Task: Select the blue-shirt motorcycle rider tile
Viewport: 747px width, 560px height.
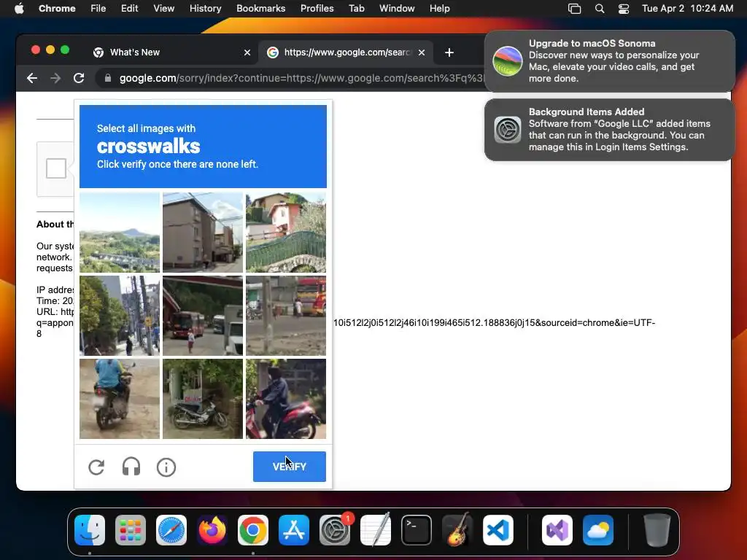Action: click(120, 399)
